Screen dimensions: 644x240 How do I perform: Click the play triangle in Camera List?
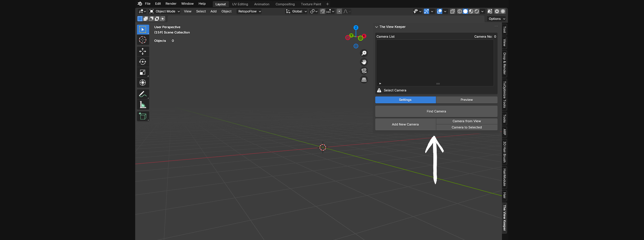click(380, 83)
